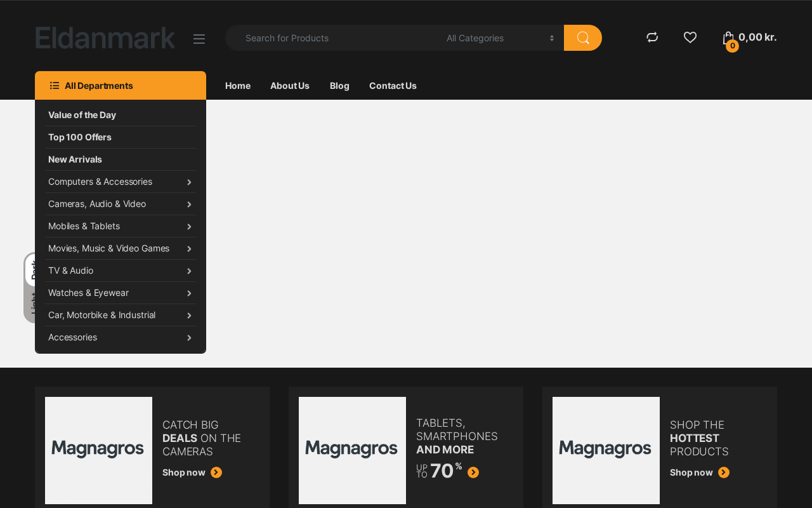Click the Eldanmark logo
Screen dimensions: 812x508
click(x=105, y=38)
